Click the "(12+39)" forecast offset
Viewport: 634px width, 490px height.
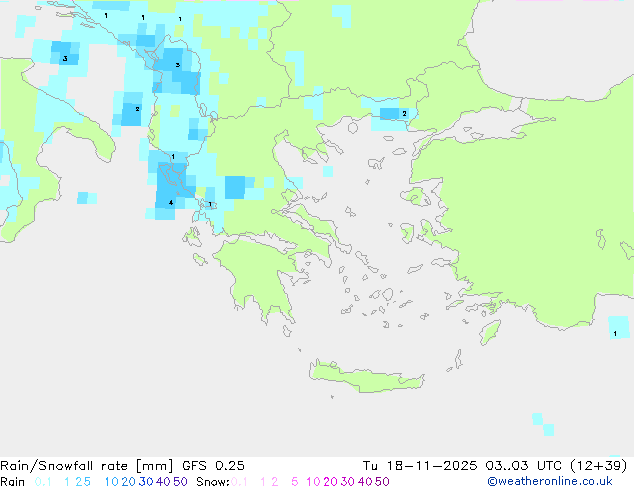click(599, 466)
